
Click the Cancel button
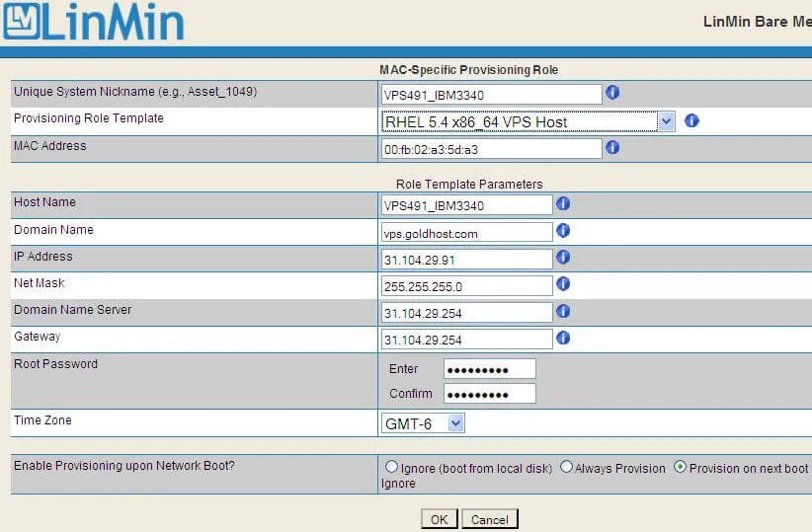[489, 519]
